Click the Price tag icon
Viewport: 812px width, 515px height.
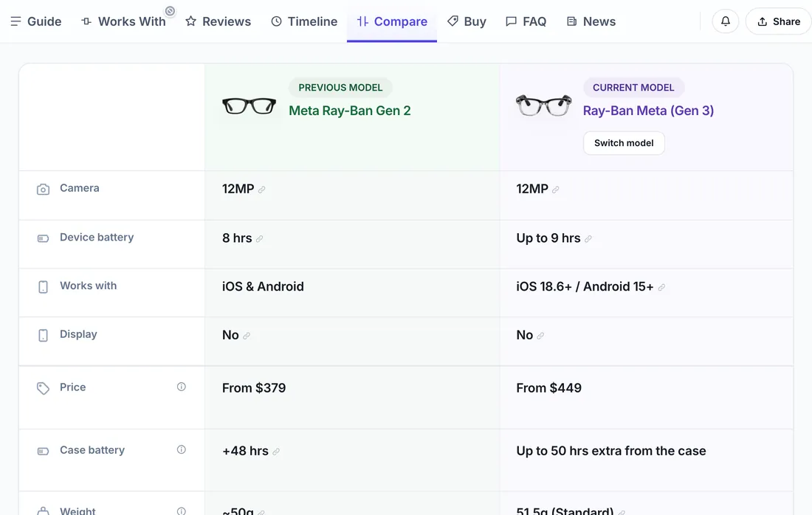[x=43, y=388]
